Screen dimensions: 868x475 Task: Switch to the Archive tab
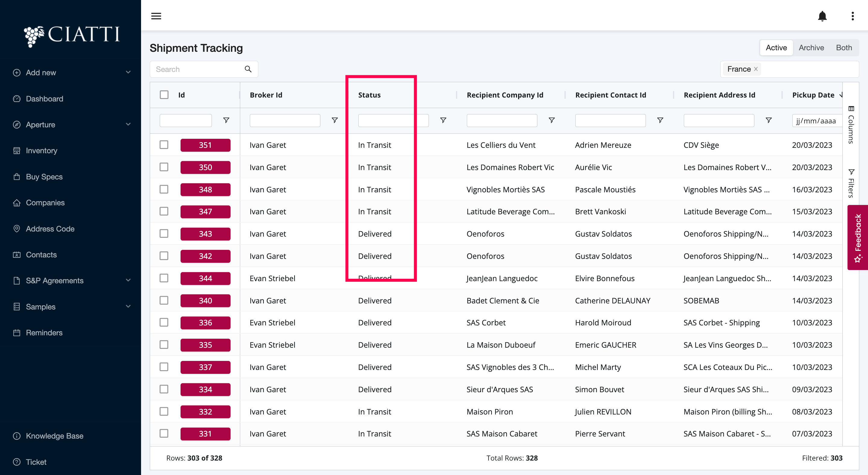pyautogui.click(x=811, y=48)
